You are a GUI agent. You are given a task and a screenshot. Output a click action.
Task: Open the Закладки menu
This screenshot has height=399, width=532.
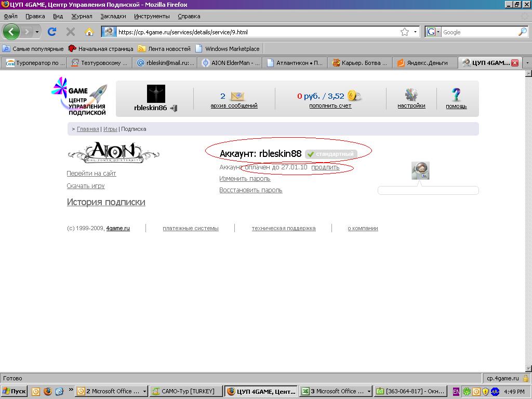(113, 16)
